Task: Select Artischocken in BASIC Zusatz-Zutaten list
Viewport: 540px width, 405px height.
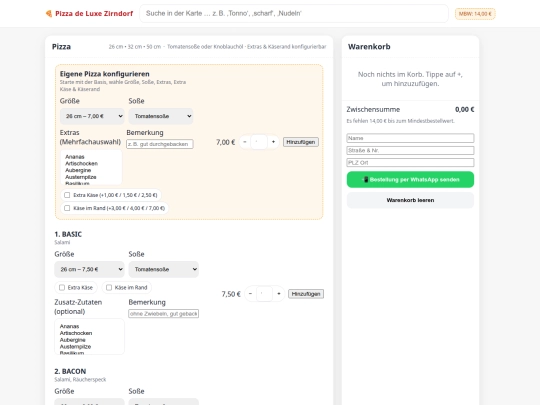Action: point(76,333)
